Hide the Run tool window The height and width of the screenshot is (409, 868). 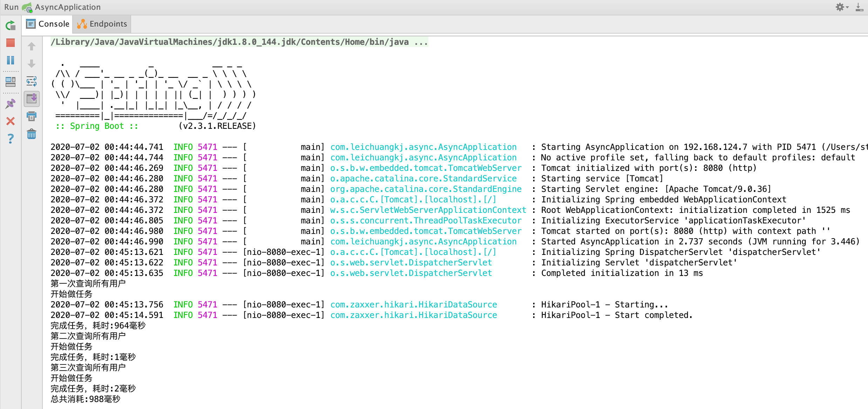859,7
